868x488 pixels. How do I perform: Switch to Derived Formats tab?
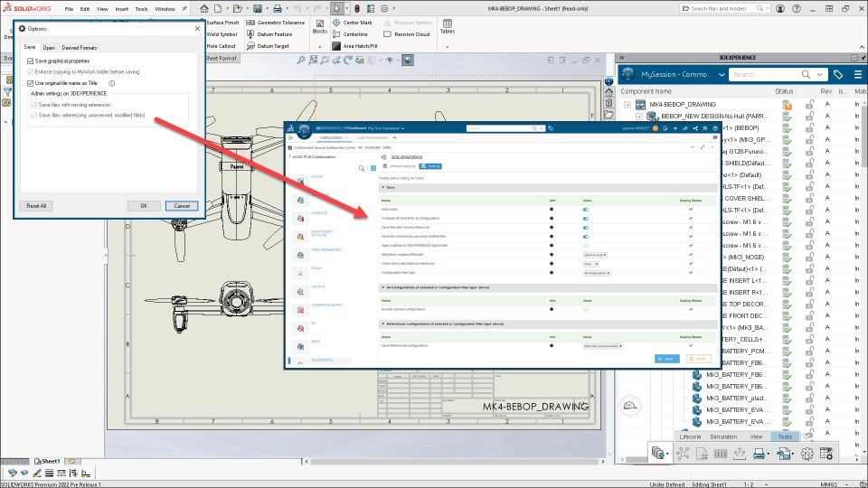pos(80,48)
